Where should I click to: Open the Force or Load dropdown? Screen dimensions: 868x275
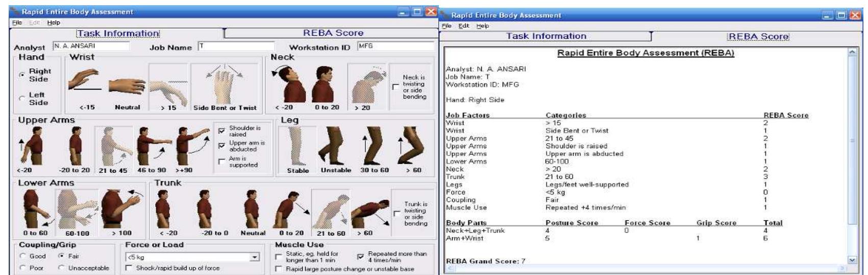(256, 257)
